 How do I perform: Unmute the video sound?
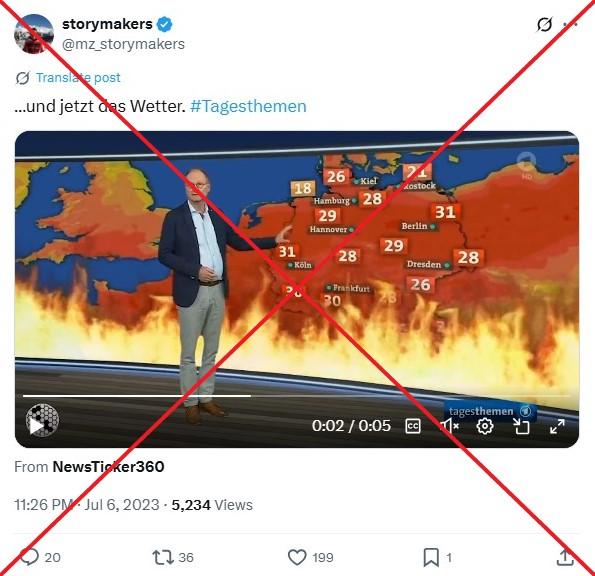(x=449, y=426)
